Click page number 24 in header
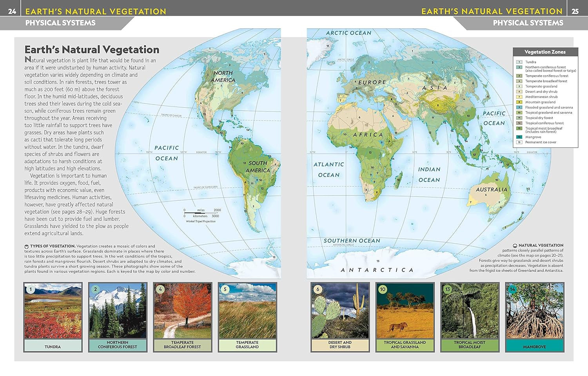The image size is (588, 376). point(12,11)
